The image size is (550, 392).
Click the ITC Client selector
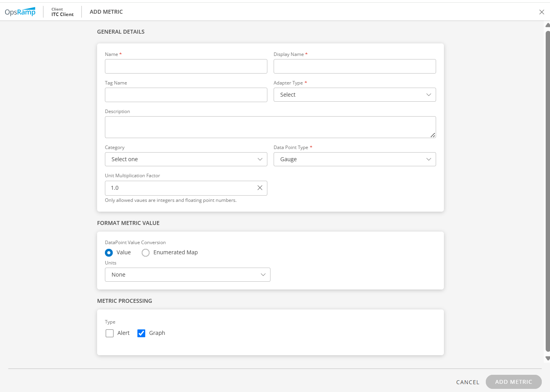pos(62,12)
